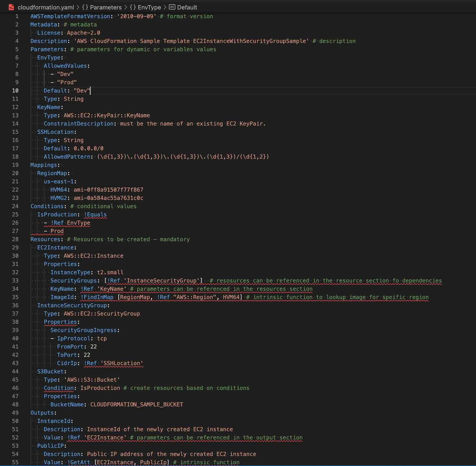476x466 pixels.
Task: Click the Metadata key on line 2
Action: 43,24
